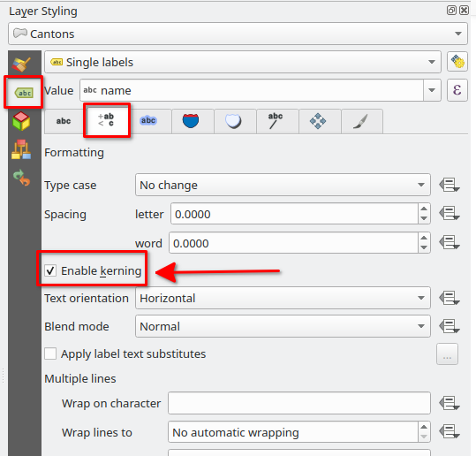Viewport: 476px width, 456px height.
Task: Expand the Text orientation Horizontal dropdown
Action: 283,298
